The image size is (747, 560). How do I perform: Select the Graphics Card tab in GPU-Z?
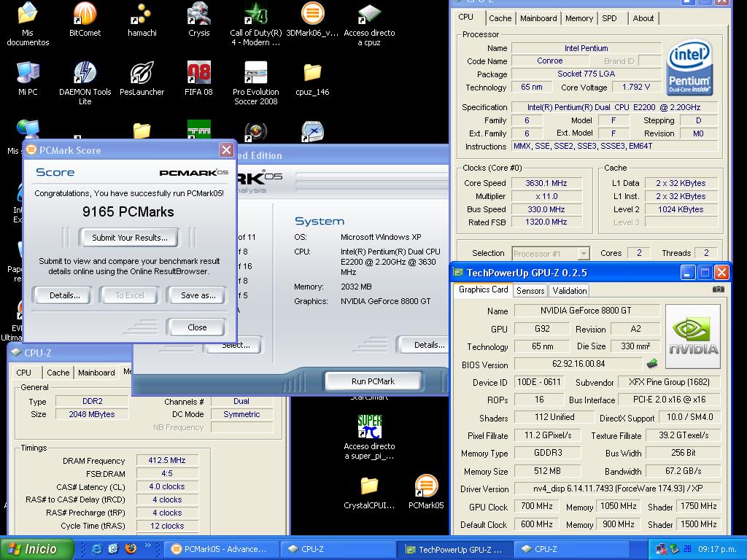(483, 289)
